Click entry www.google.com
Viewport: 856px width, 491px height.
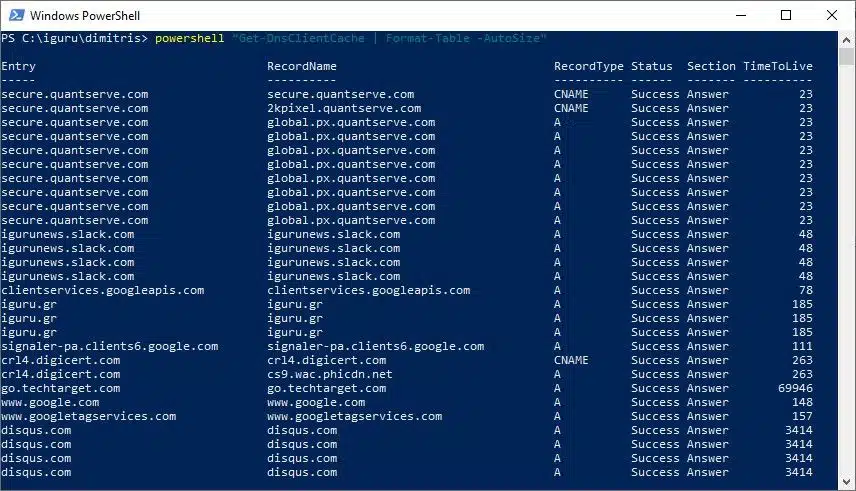[x=50, y=403]
